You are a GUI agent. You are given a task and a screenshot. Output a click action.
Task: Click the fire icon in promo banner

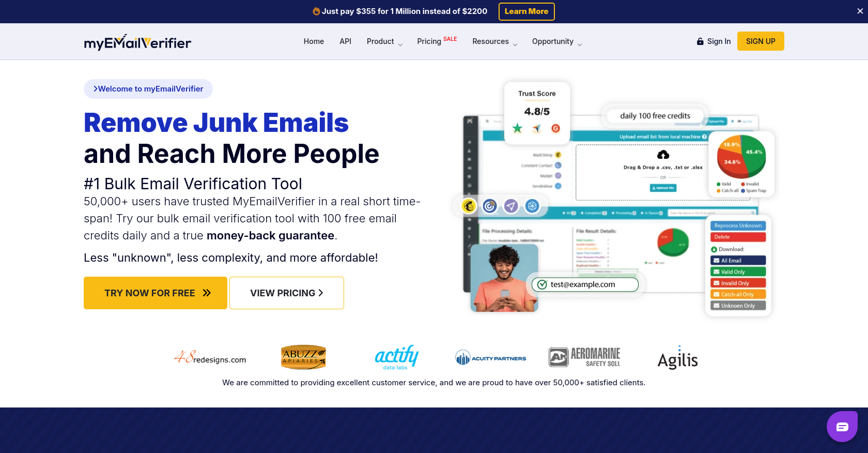[316, 11]
